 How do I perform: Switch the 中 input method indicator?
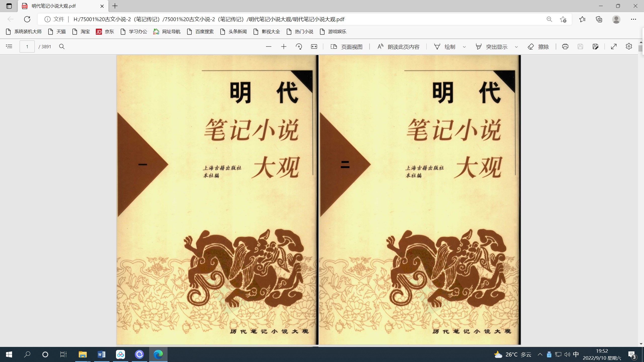[x=576, y=354]
